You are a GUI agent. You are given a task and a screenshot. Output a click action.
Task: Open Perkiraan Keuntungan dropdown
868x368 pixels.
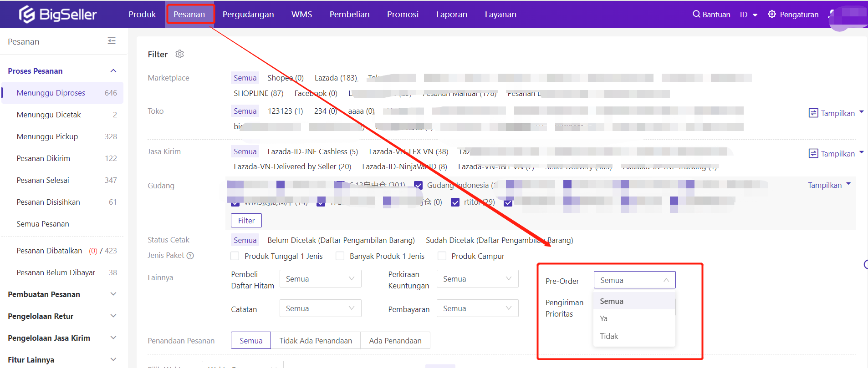(477, 279)
